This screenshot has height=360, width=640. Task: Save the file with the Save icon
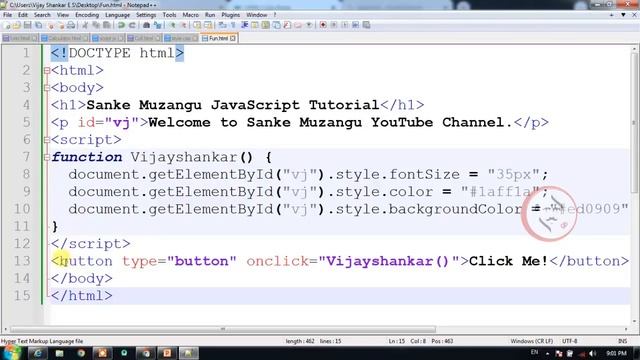click(x=27, y=25)
